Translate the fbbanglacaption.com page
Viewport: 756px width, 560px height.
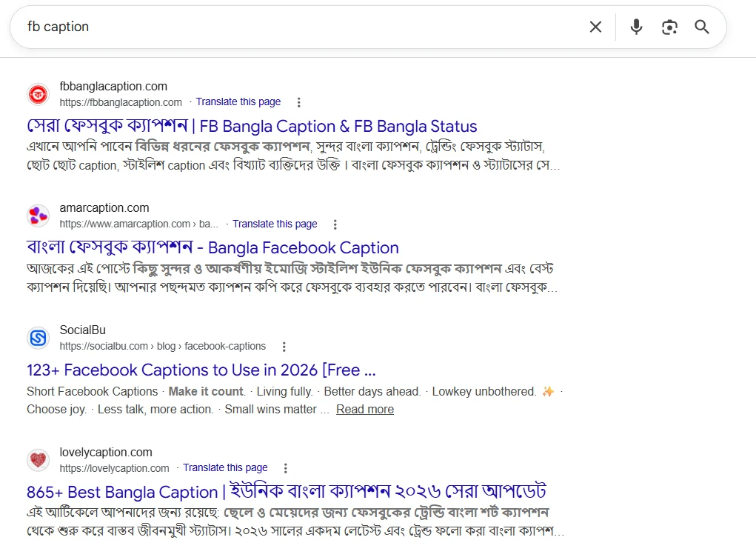point(238,101)
